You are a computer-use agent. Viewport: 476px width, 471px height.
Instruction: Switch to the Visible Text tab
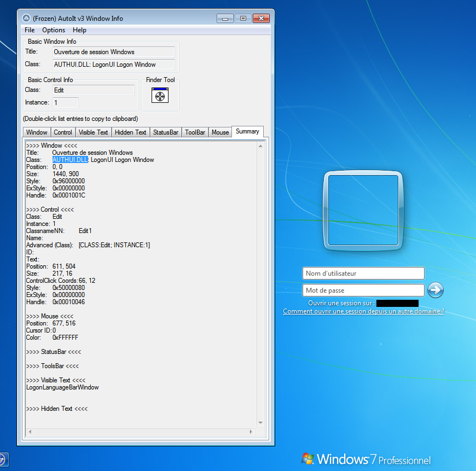click(93, 132)
